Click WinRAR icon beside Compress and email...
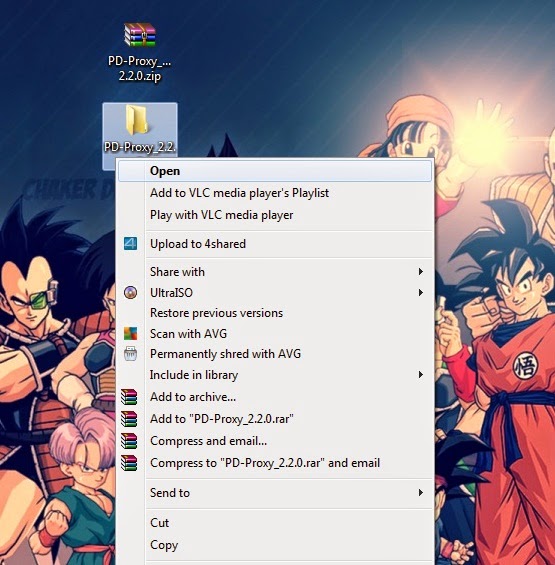 point(129,441)
